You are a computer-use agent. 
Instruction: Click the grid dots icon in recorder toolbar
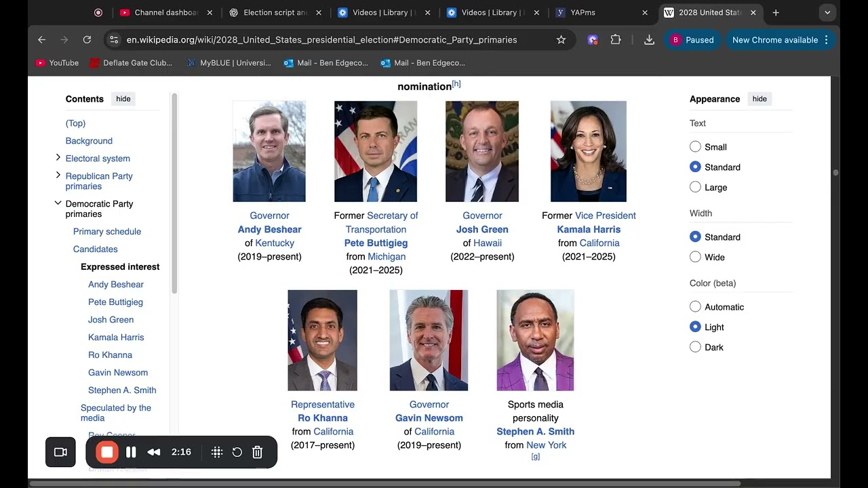[217, 452]
